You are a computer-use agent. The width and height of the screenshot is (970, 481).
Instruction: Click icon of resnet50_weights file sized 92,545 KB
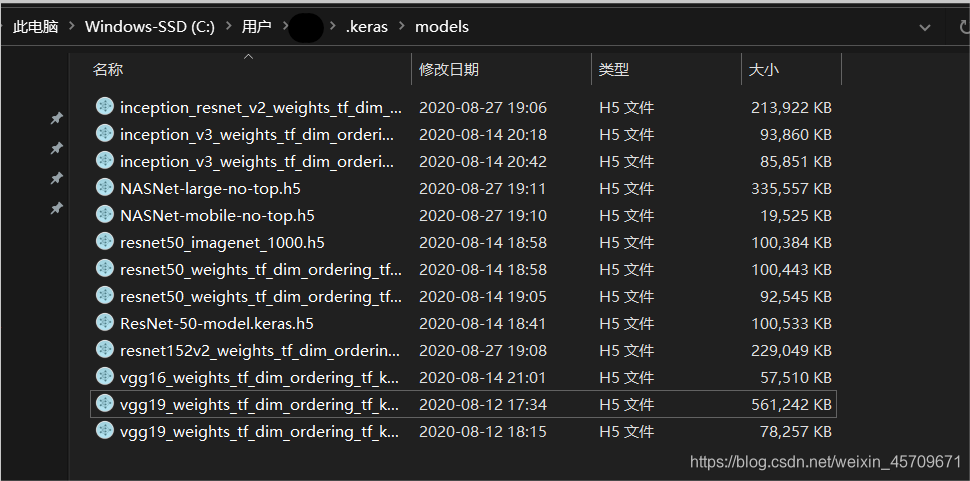point(105,296)
